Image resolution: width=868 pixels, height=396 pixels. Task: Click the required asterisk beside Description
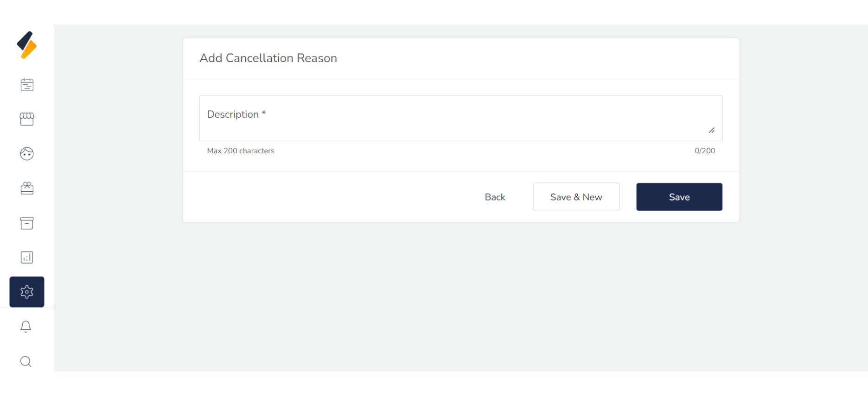tap(264, 113)
